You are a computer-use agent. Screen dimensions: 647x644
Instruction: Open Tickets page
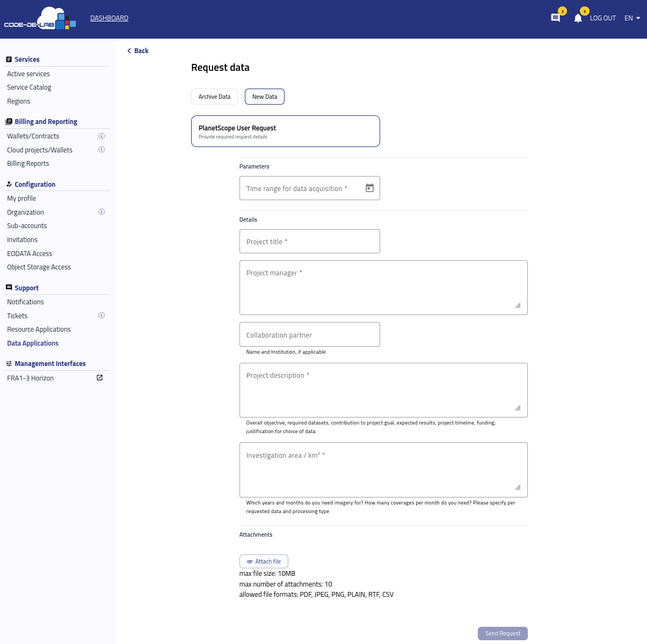[x=17, y=316]
